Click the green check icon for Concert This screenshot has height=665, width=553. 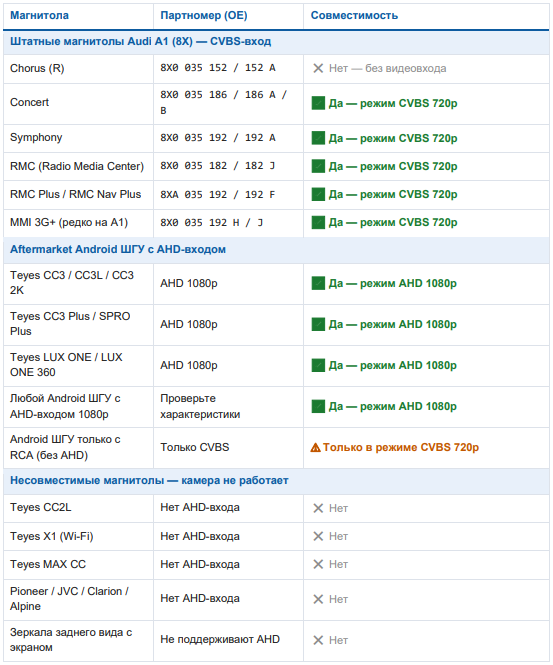[x=318, y=103]
